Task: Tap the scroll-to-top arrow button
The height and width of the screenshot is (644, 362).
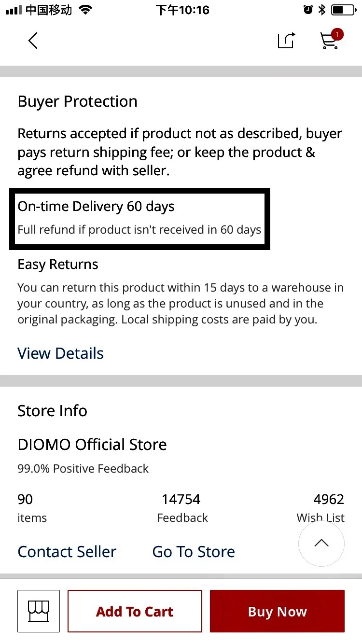Action: tap(321, 543)
